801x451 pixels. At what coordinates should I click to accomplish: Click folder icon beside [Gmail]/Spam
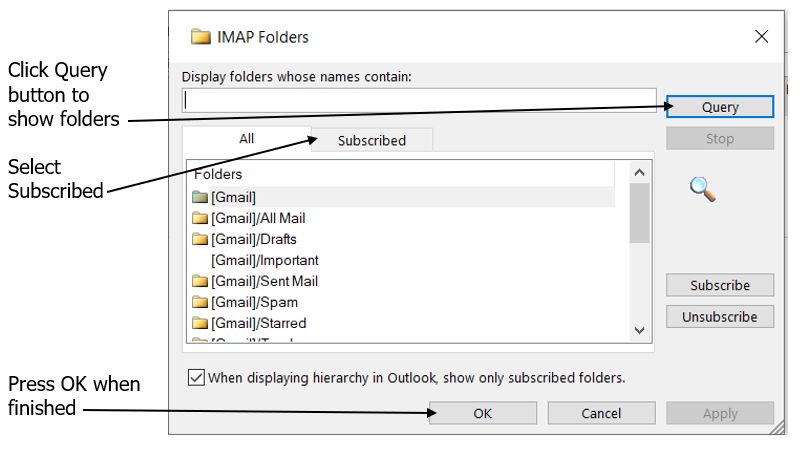tap(200, 302)
